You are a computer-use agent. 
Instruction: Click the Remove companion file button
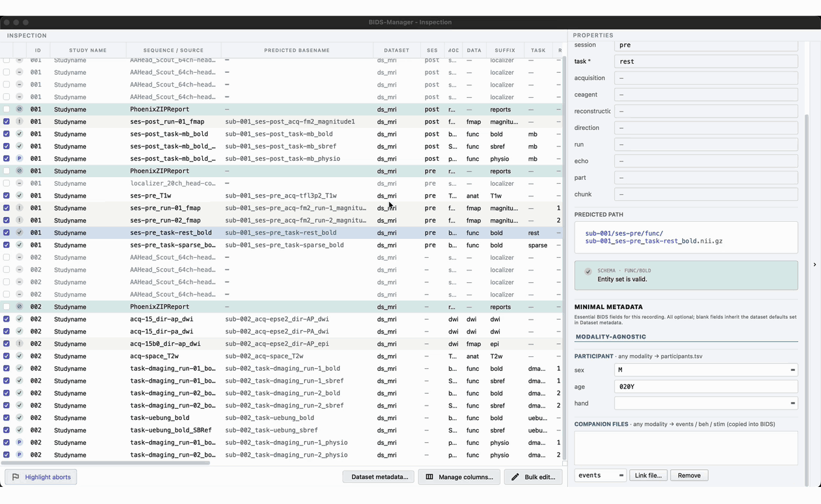click(689, 475)
